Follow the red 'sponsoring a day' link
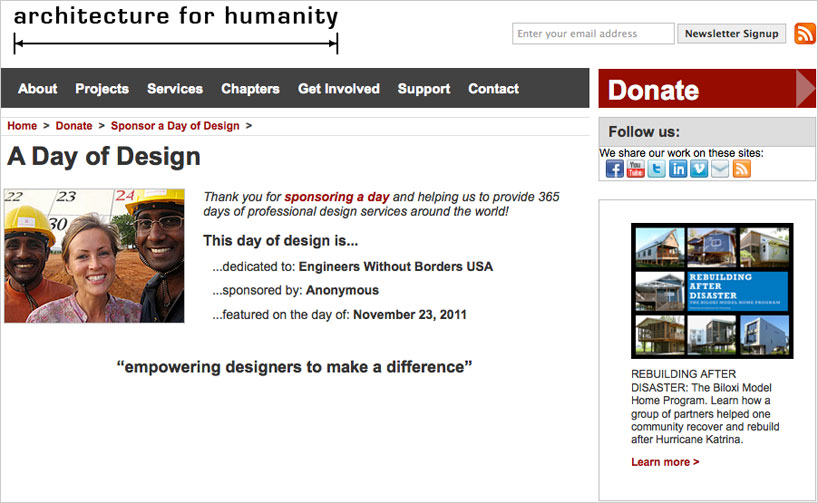Viewport: 818px width, 503px height. [336, 197]
